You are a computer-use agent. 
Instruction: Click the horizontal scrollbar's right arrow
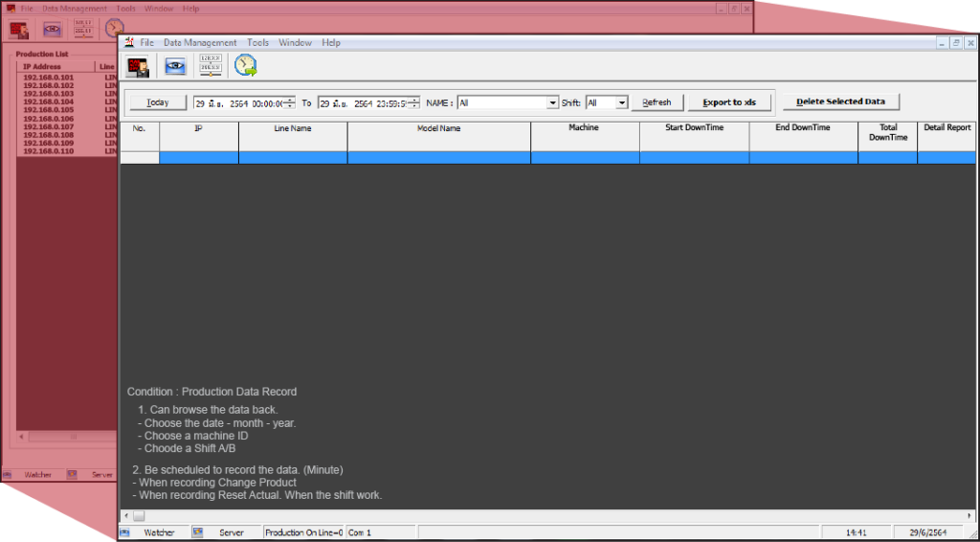[969, 516]
